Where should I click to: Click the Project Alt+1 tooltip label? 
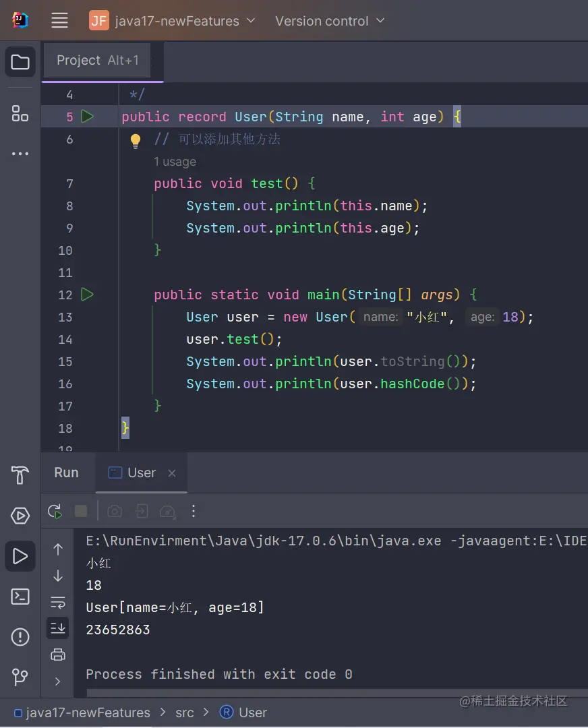pyautogui.click(x=97, y=61)
